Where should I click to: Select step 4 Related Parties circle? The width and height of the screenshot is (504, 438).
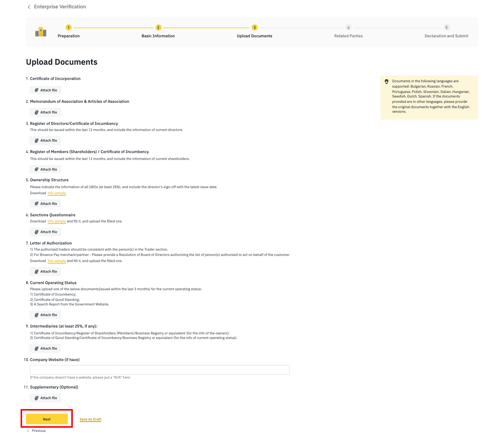pyautogui.click(x=348, y=27)
